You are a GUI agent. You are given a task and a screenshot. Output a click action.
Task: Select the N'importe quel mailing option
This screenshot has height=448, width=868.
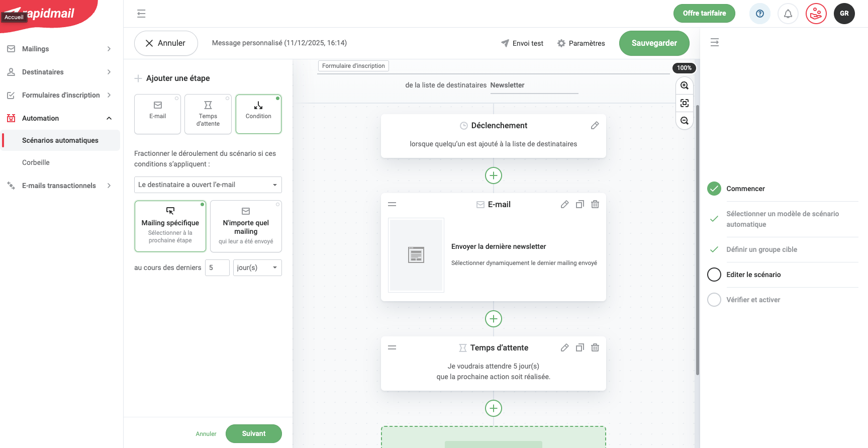[x=246, y=226]
